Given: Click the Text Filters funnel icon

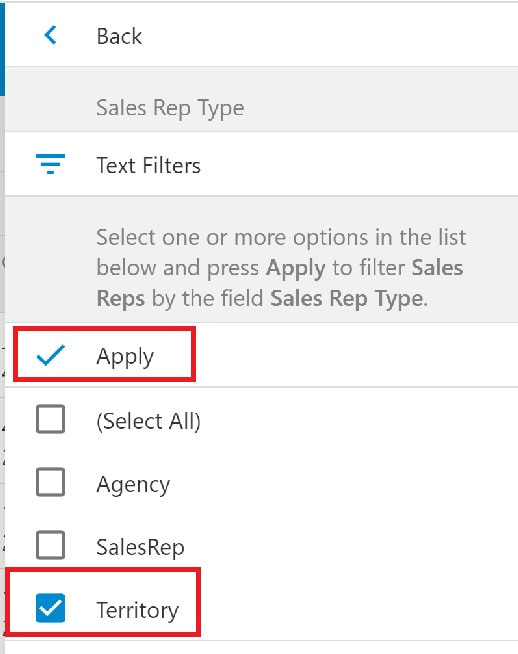Looking at the screenshot, I should click(x=50, y=164).
